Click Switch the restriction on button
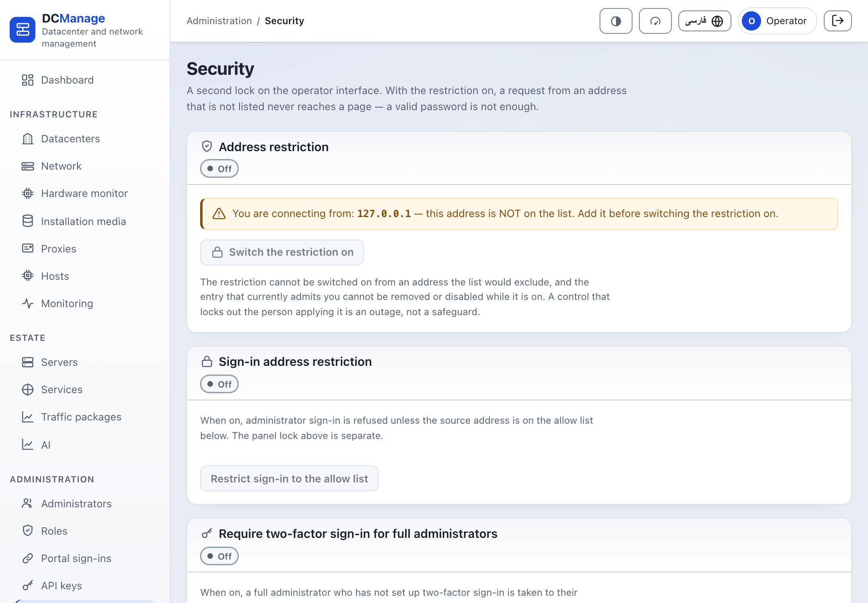Image resolution: width=868 pixels, height=603 pixels. [282, 252]
